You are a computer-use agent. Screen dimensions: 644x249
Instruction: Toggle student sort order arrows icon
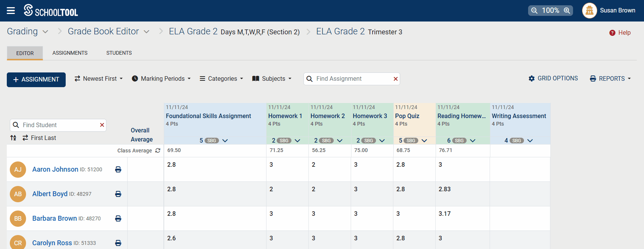point(13,138)
